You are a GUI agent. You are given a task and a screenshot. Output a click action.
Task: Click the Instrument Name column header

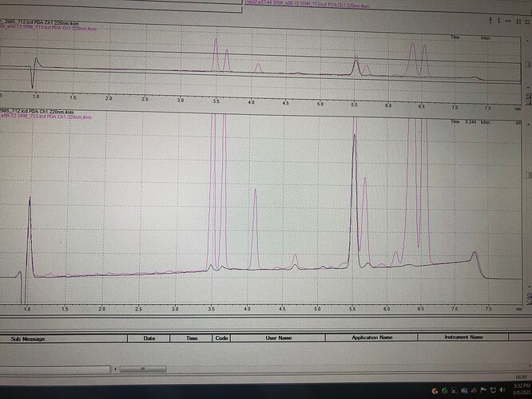click(x=463, y=338)
